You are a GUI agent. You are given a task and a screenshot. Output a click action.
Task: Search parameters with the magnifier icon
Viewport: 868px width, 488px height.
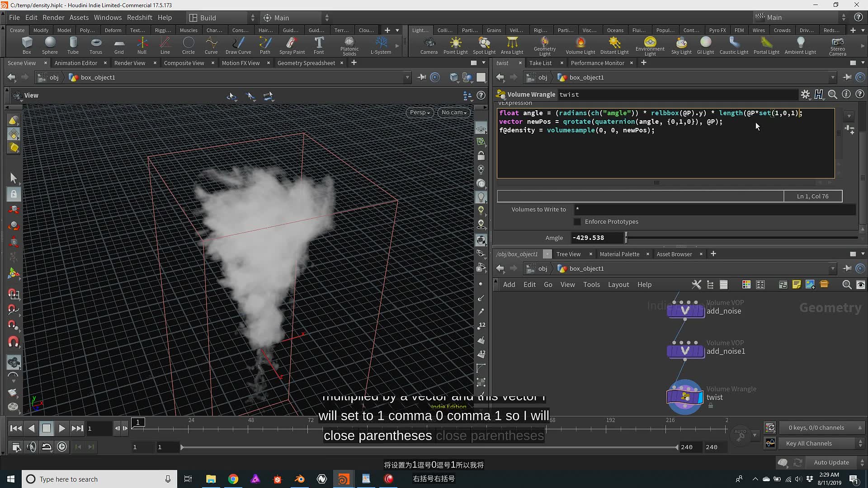tap(832, 94)
